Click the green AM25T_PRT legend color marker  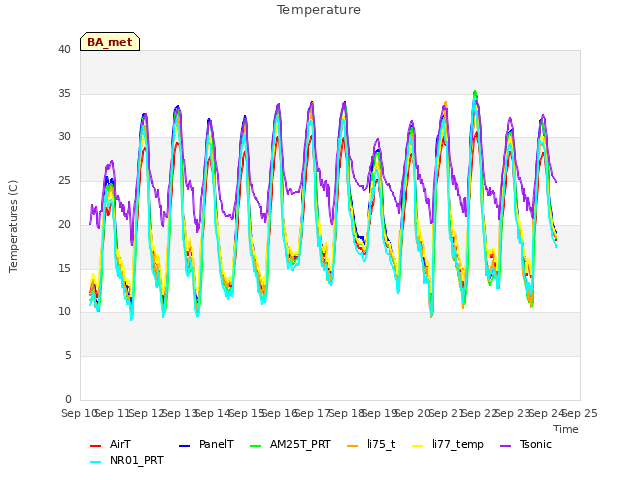pyautogui.click(x=256, y=446)
